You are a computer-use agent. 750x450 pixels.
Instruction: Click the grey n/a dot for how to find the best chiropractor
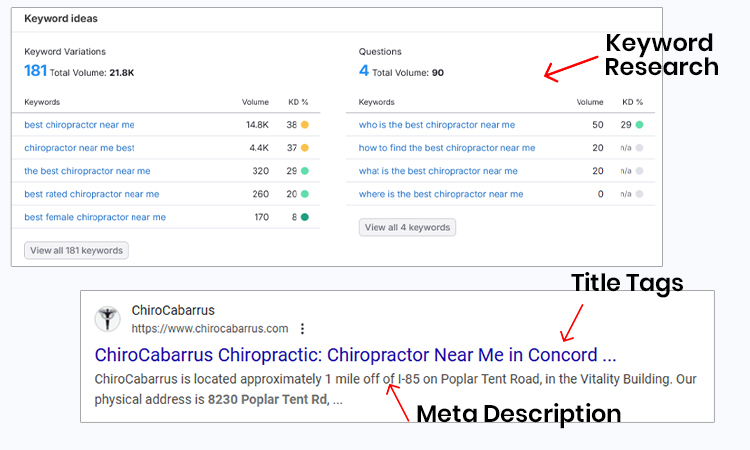point(640,148)
